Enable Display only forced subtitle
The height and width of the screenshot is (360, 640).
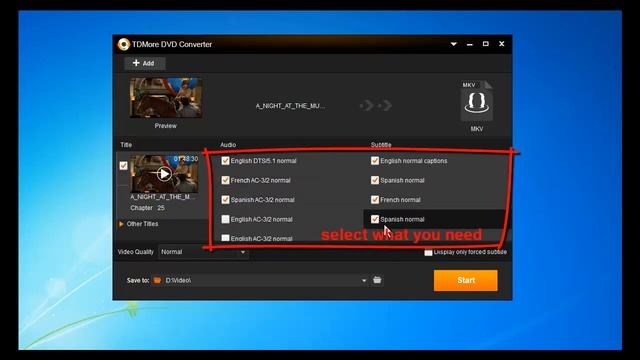coord(428,252)
